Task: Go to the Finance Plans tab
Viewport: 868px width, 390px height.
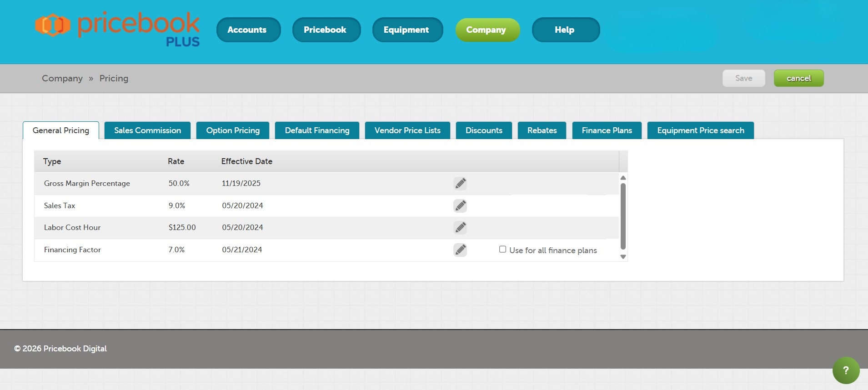Action: pyautogui.click(x=607, y=130)
